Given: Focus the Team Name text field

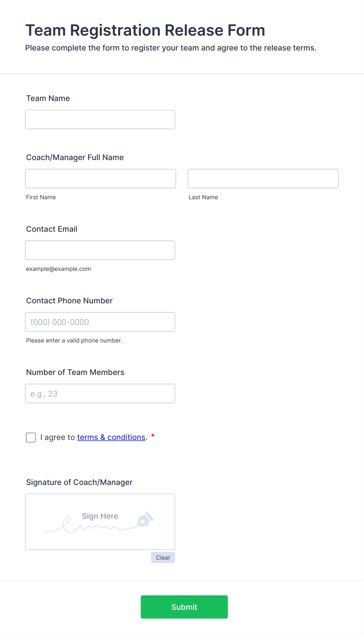Looking at the screenshot, I should (100, 119).
